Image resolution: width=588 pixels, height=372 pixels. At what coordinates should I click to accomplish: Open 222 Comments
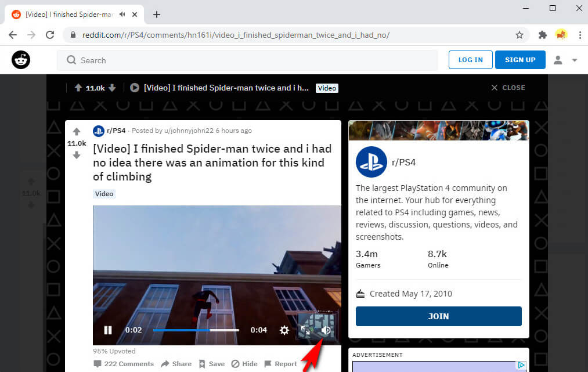[x=124, y=364]
